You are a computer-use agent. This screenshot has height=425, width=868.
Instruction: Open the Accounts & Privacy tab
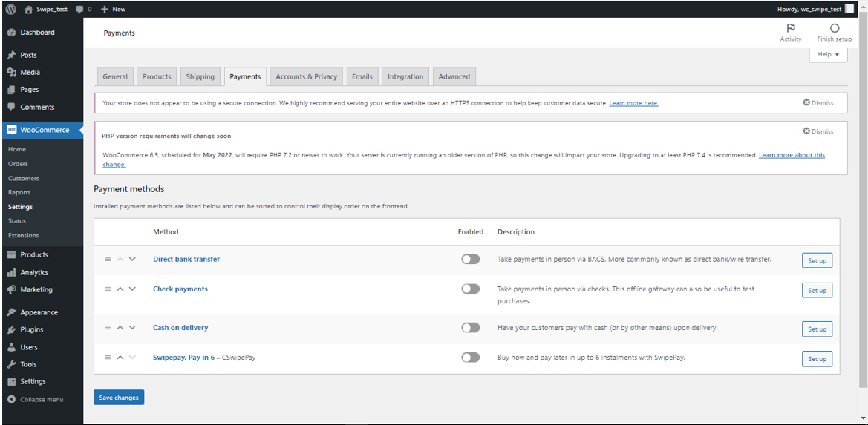[307, 77]
